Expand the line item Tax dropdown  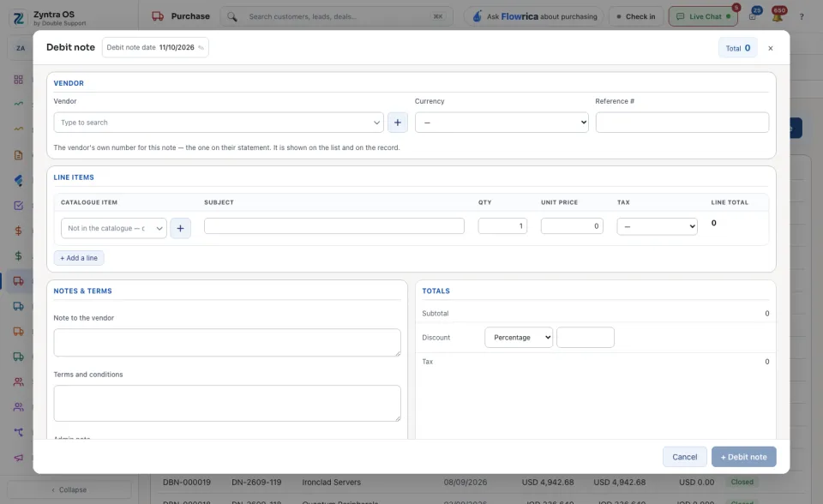pyautogui.click(x=657, y=226)
